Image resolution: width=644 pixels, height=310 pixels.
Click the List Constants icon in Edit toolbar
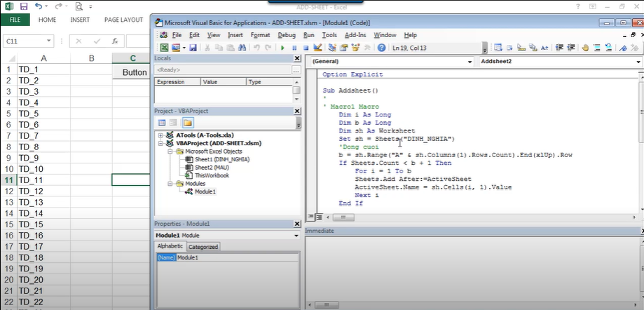509,48
